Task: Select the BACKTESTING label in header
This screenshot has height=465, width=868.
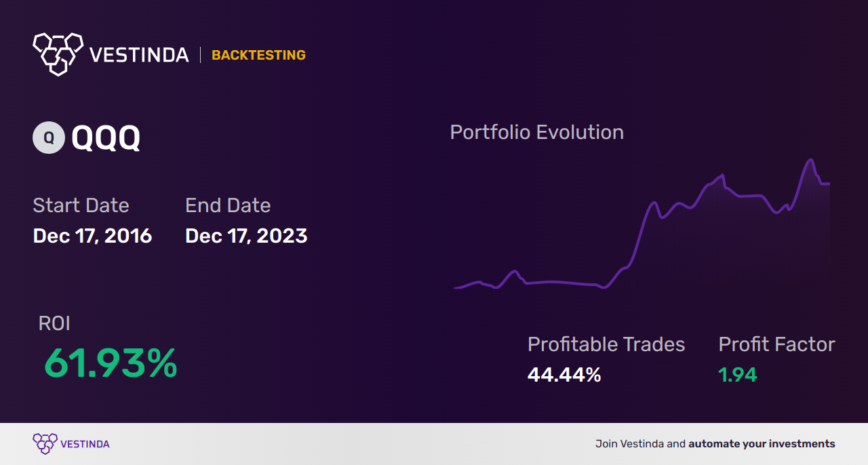Action: pos(258,56)
